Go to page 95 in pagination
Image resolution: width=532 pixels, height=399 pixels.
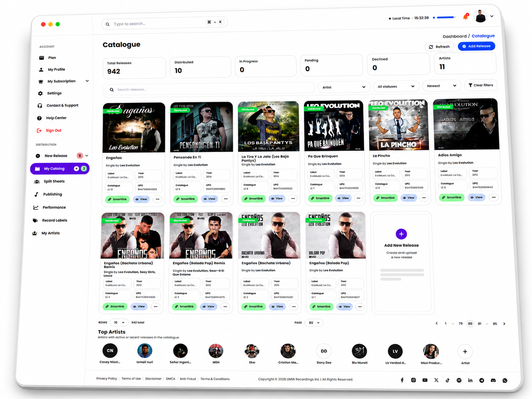(495, 324)
